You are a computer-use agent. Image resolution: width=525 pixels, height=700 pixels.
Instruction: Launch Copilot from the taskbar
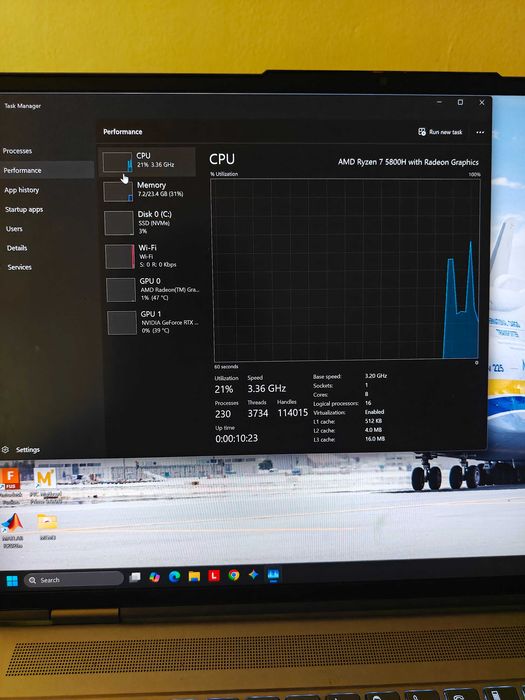tap(154, 577)
